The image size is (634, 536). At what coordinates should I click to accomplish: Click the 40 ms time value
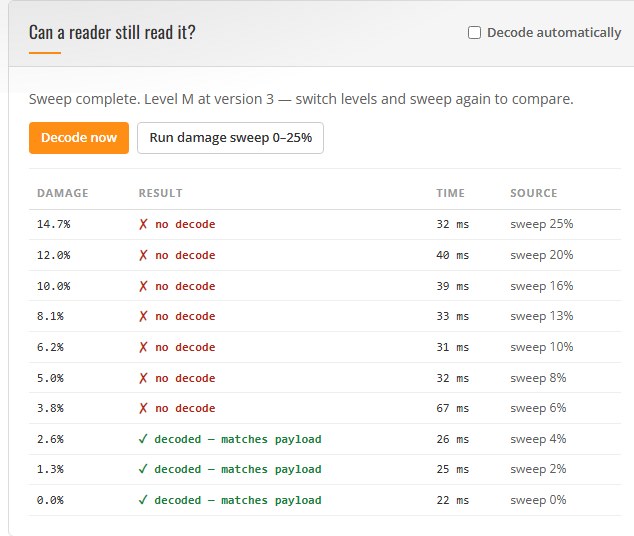(x=453, y=255)
